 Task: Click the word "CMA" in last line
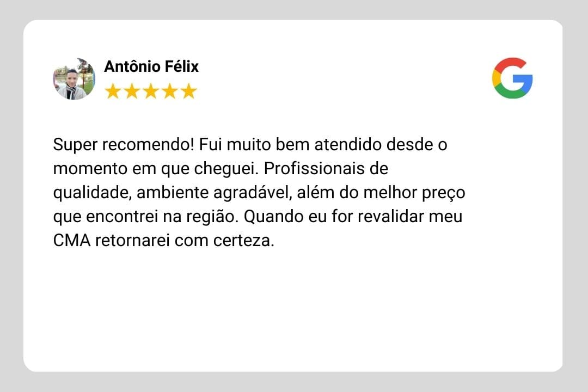pyautogui.click(x=72, y=241)
